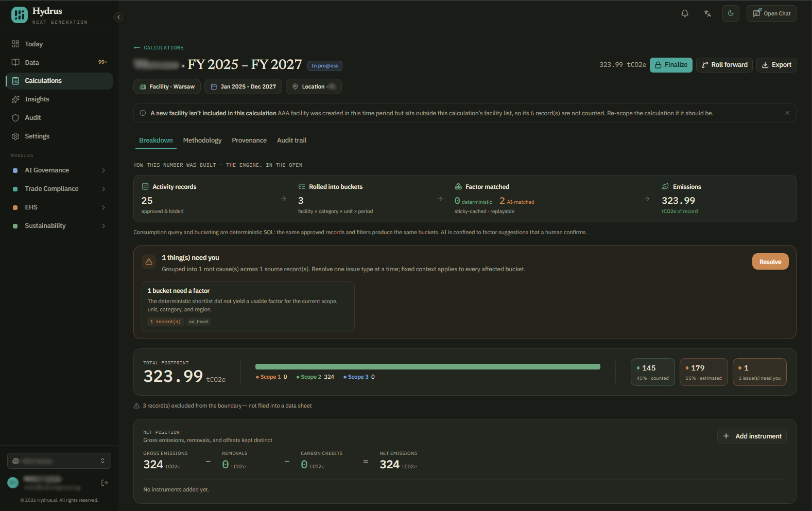This screenshot has height=511, width=812.
Task: Open the 179 estimated stat card
Action: pyautogui.click(x=704, y=372)
